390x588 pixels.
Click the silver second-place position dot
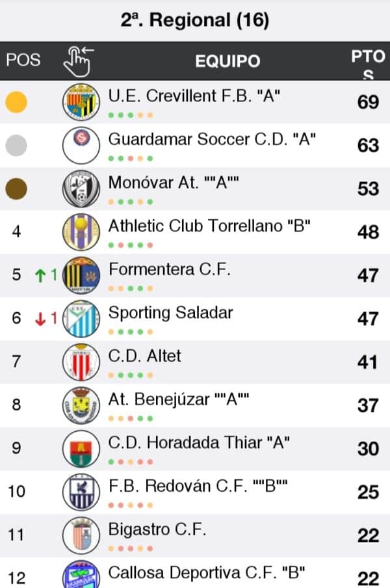coord(16,145)
